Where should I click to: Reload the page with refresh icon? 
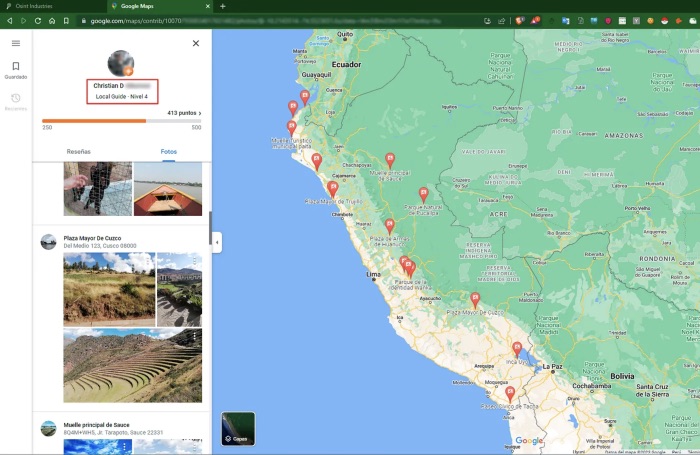click(x=38, y=21)
